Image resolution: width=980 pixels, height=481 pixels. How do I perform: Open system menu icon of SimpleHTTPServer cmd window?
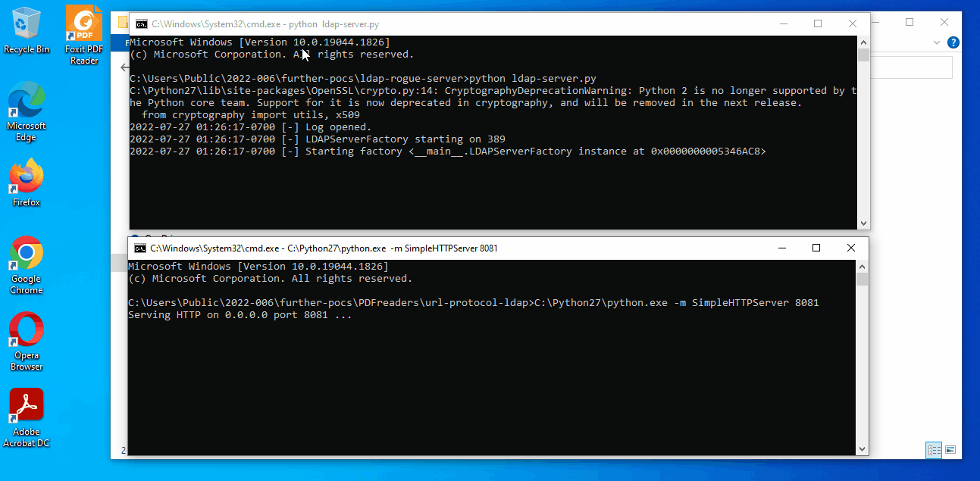140,248
